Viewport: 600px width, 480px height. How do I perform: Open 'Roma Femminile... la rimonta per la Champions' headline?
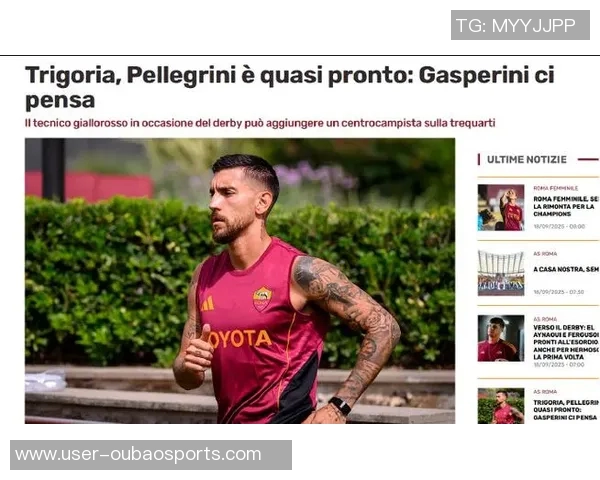coord(566,206)
